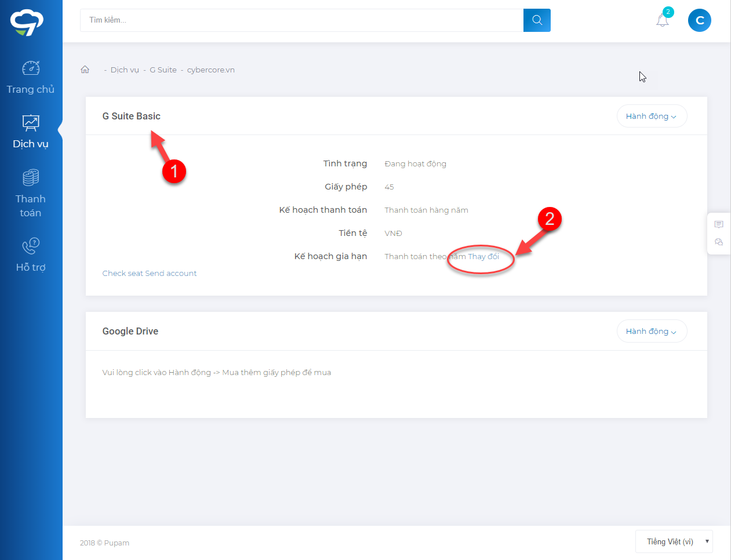Click the magnifier search button
Image resolution: width=731 pixels, height=560 pixels.
tap(537, 20)
